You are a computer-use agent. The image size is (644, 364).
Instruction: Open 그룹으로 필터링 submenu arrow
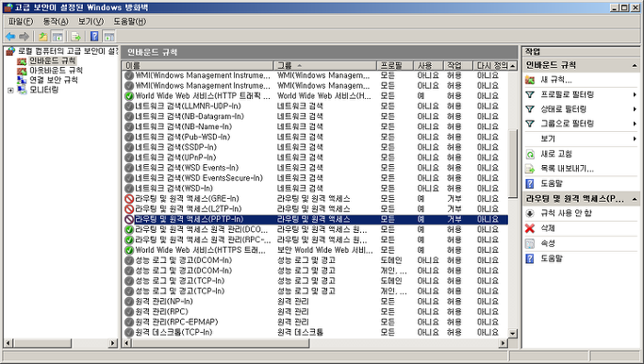(x=635, y=124)
